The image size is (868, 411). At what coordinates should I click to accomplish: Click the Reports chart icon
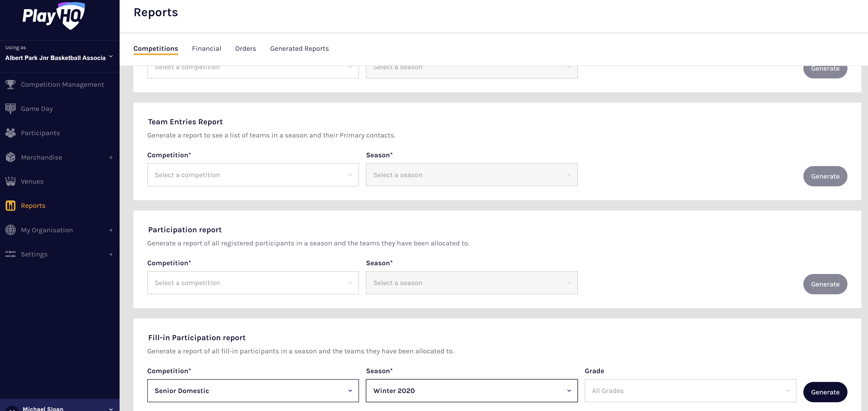coord(10,206)
